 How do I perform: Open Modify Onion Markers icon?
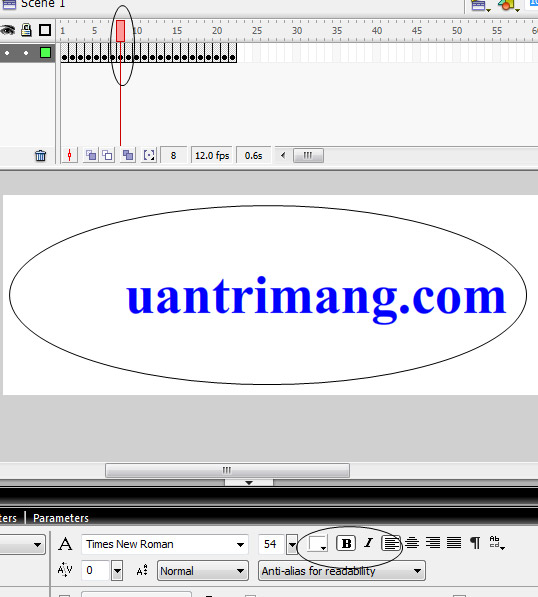149,155
